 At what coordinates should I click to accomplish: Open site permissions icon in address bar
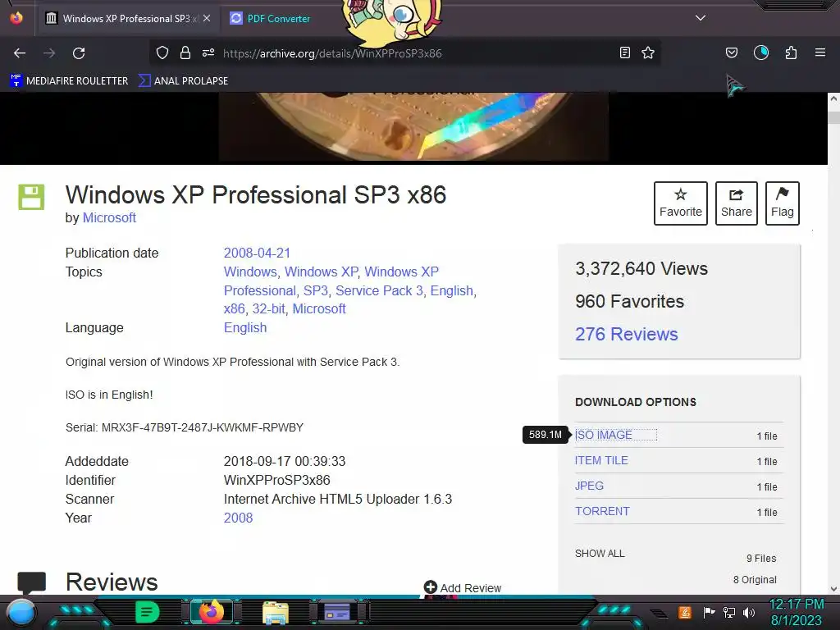(208, 52)
